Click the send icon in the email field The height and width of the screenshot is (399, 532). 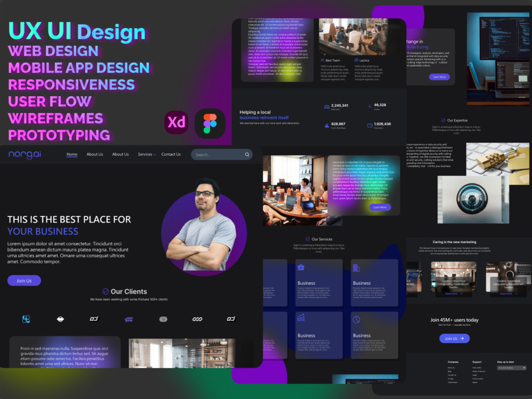click(x=524, y=368)
